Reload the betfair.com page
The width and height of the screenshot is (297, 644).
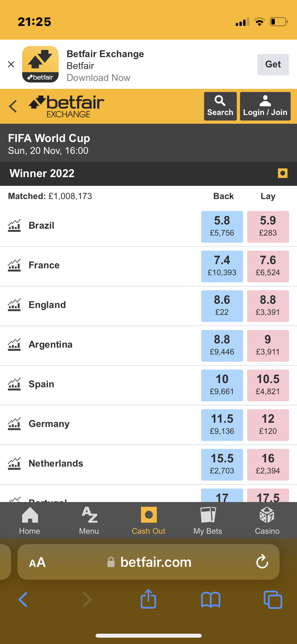pyautogui.click(x=262, y=562)
